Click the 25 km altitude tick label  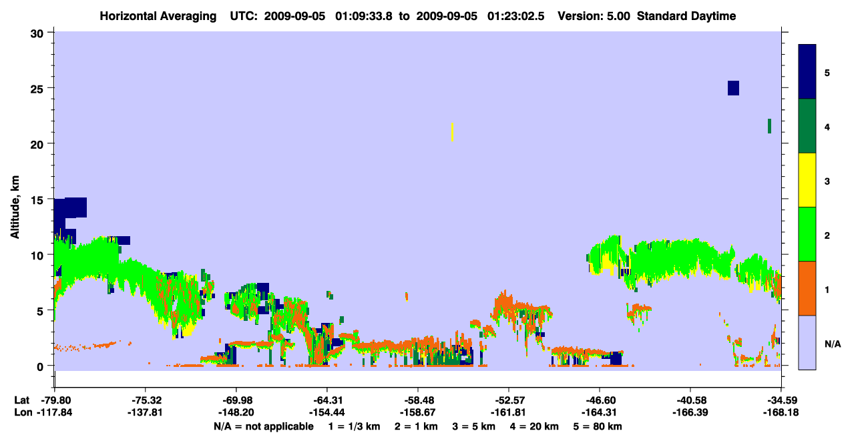[39, 88]
